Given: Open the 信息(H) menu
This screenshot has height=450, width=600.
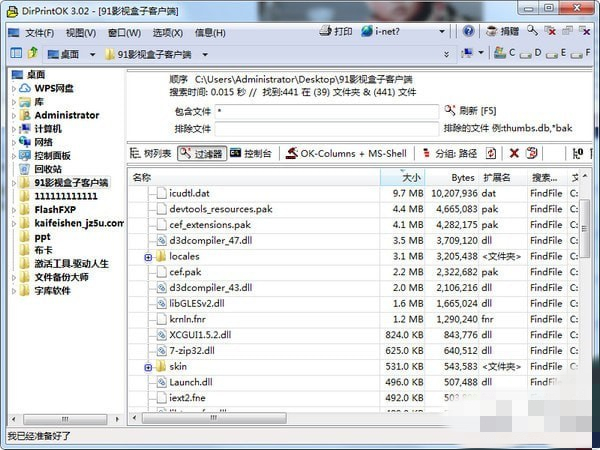Looking at the screenshot, I should [210, 33].
